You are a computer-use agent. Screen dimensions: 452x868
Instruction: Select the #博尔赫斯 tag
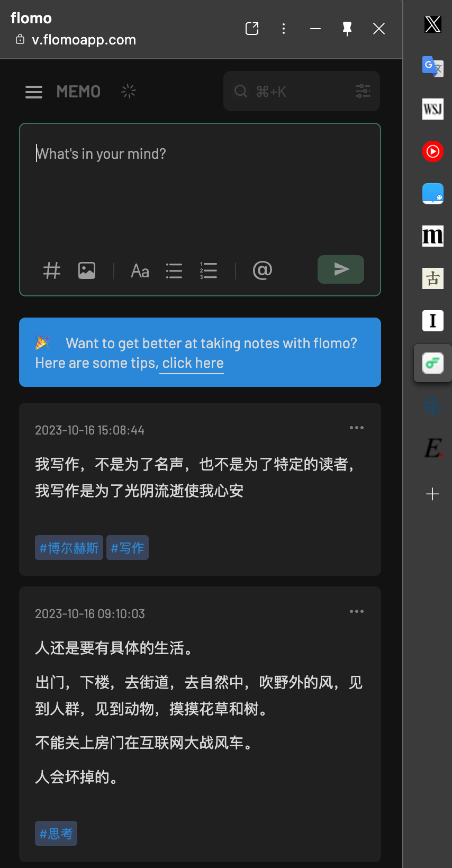[69, 547]
